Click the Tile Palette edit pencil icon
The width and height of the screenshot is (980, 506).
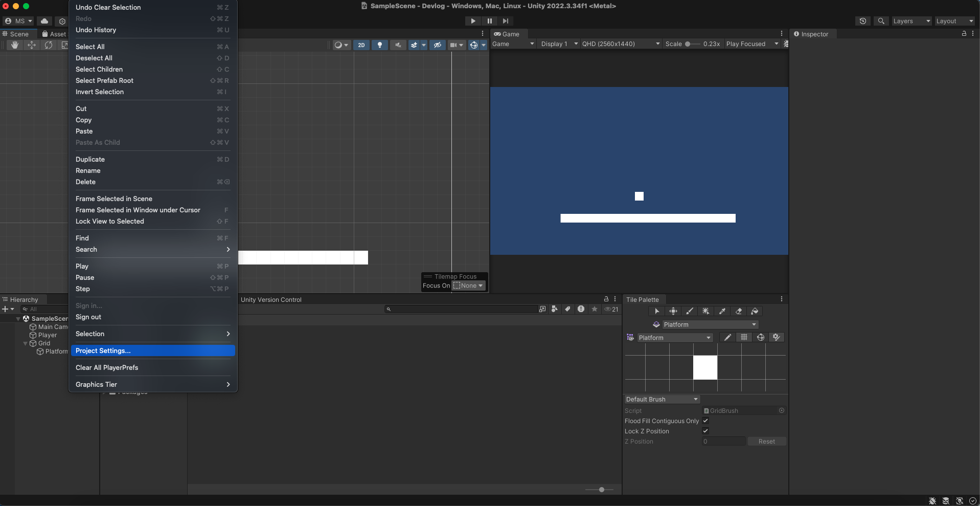click(x=727, y=337)
